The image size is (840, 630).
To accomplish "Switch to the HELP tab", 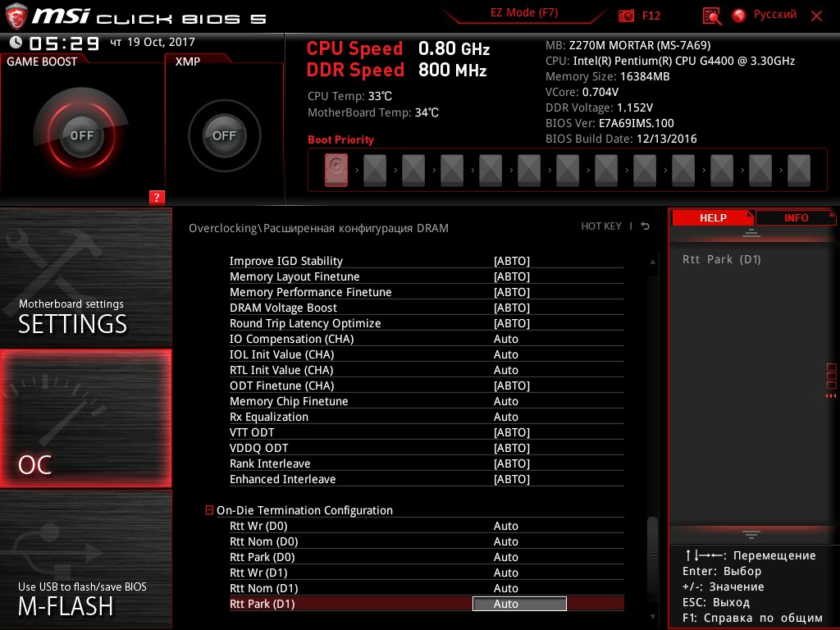I will pyautogui.click(x=713, y=218).
